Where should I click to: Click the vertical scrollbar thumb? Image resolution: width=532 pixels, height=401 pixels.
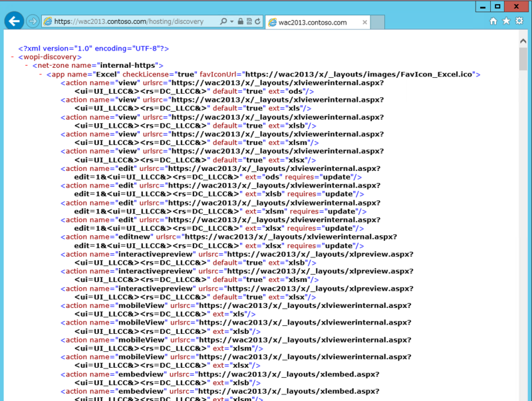523,59
